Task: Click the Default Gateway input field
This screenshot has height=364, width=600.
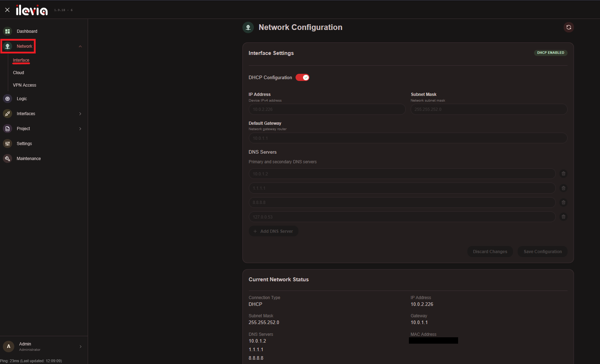Action: click(408, 138)
